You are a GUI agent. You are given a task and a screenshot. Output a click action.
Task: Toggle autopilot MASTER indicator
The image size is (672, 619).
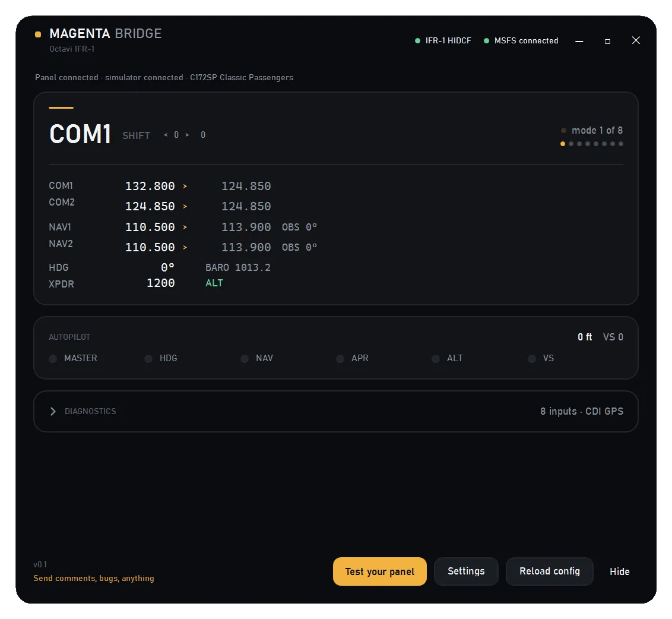(x=53, y=359)
